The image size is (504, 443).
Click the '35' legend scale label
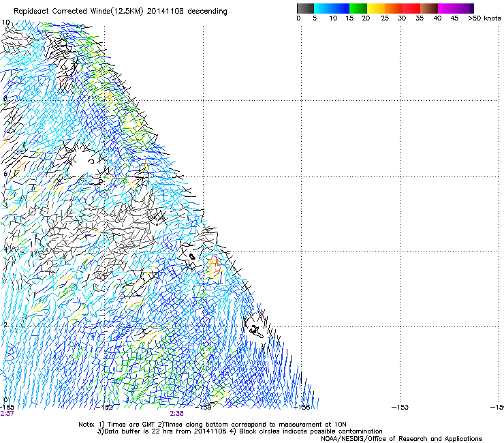[x=420, y=18]
